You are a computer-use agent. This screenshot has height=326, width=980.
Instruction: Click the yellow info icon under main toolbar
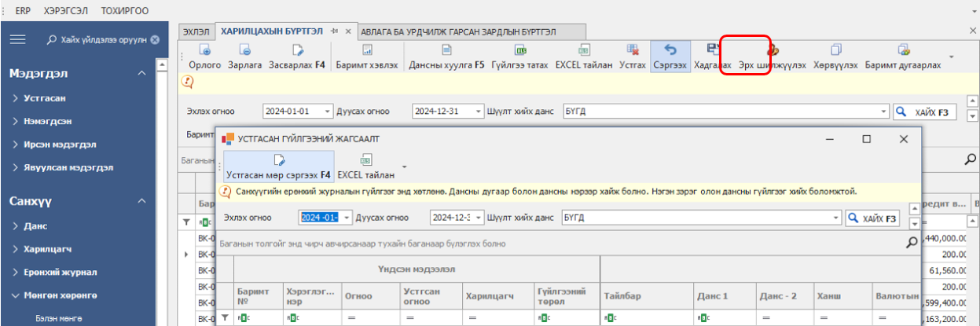click(188, 80)
